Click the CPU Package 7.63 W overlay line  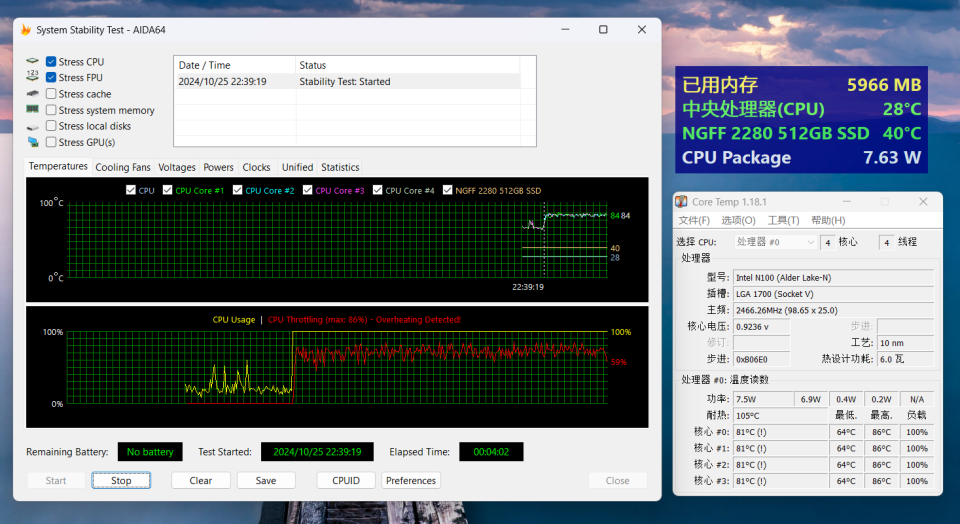pyautogui.click(x=801, y=157)
